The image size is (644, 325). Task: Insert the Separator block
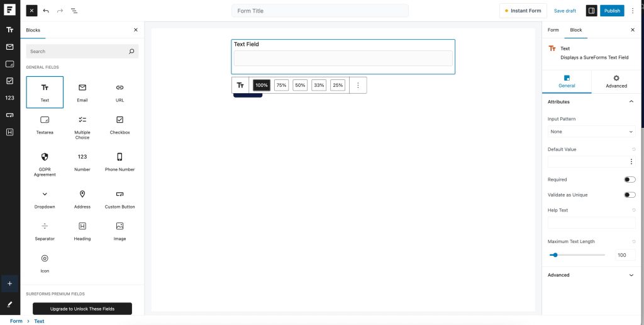click(45, 232)
